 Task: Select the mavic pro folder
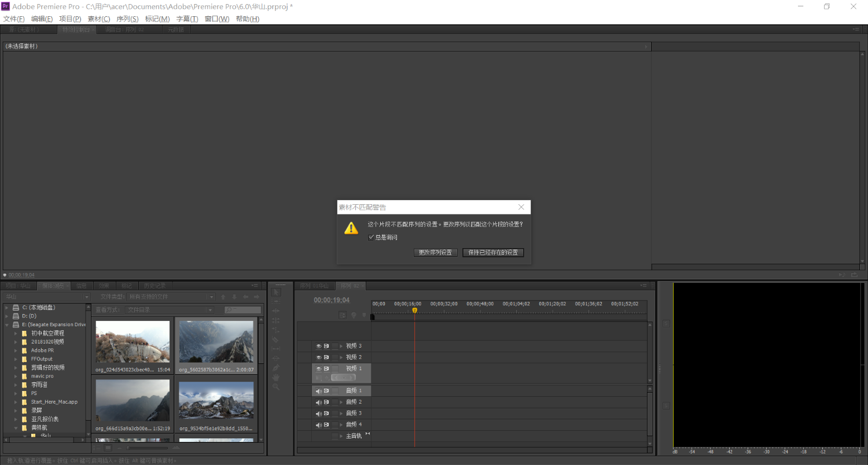point(42,376)
